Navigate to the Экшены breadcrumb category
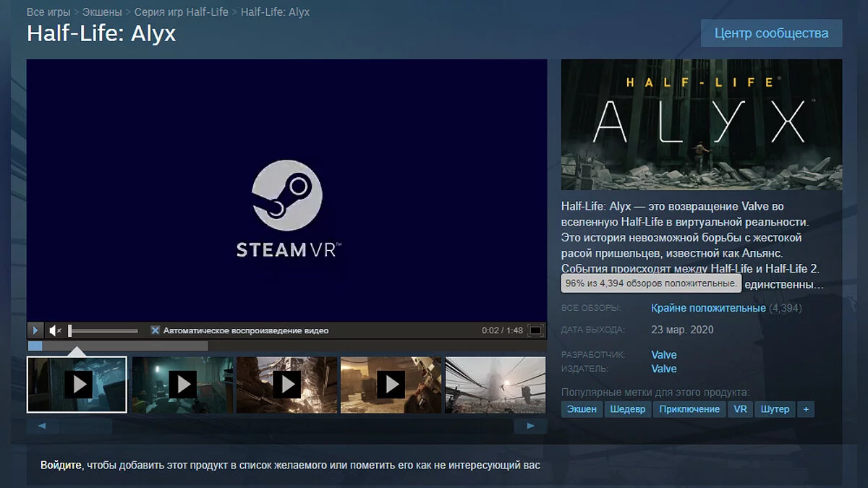 [102, 12]
